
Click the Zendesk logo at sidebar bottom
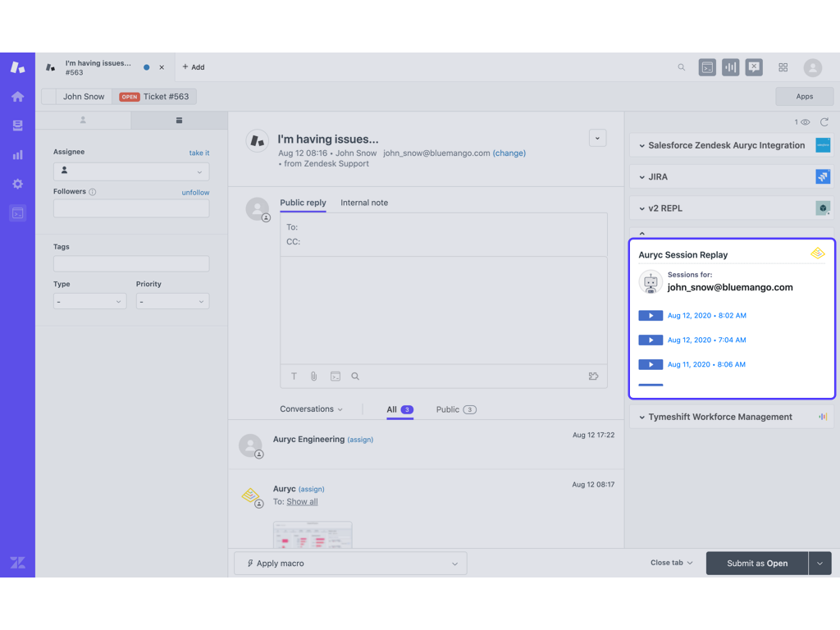[x=18, y=563]
